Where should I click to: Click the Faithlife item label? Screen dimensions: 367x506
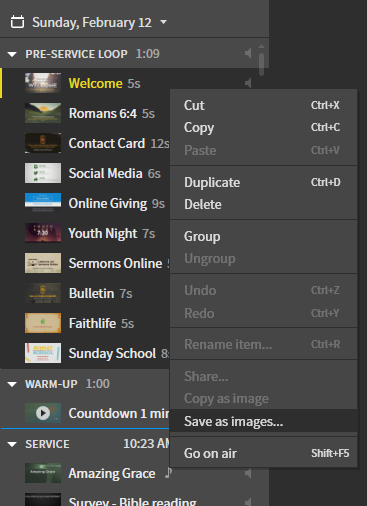tap(92, 323)
